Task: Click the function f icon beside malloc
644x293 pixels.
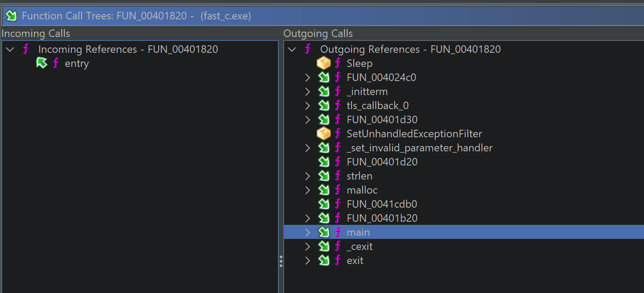Action: tap(338, 190)
